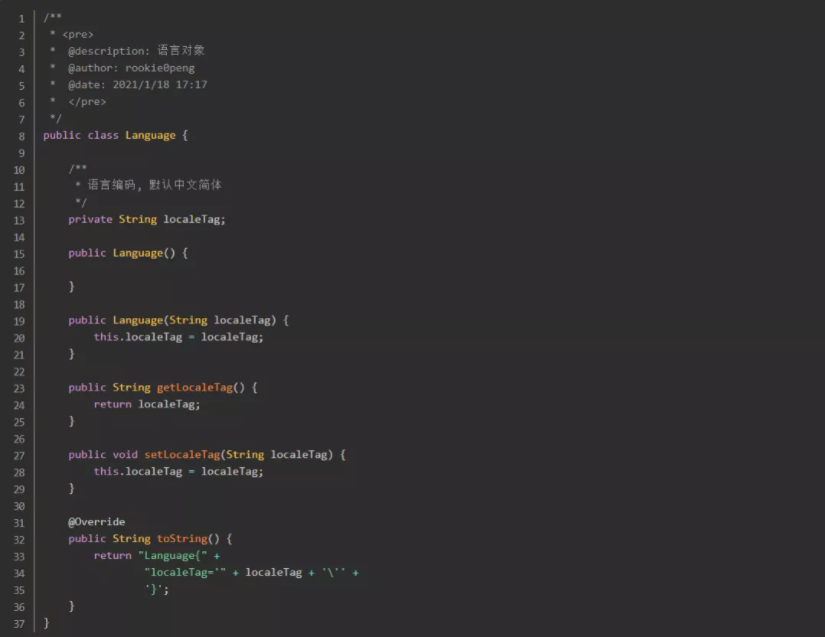
Task: Click the String parameter type on line 27
Action: [x=245, y=454]
